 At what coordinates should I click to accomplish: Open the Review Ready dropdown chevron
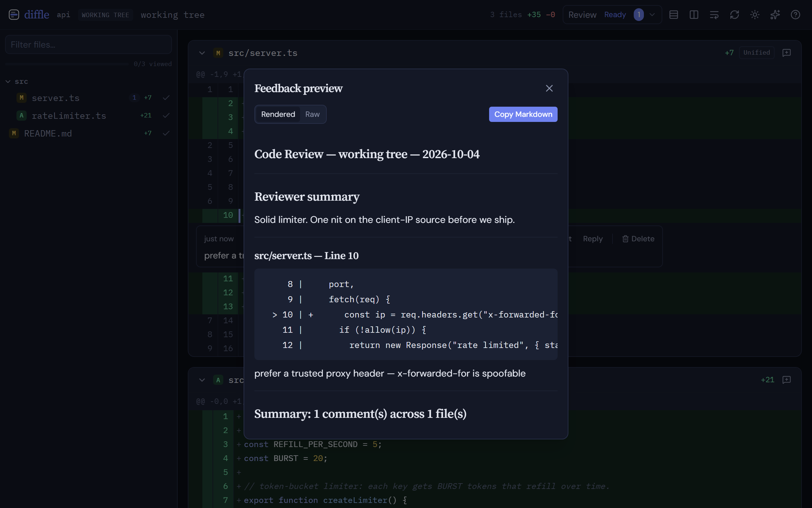[652, 15]
